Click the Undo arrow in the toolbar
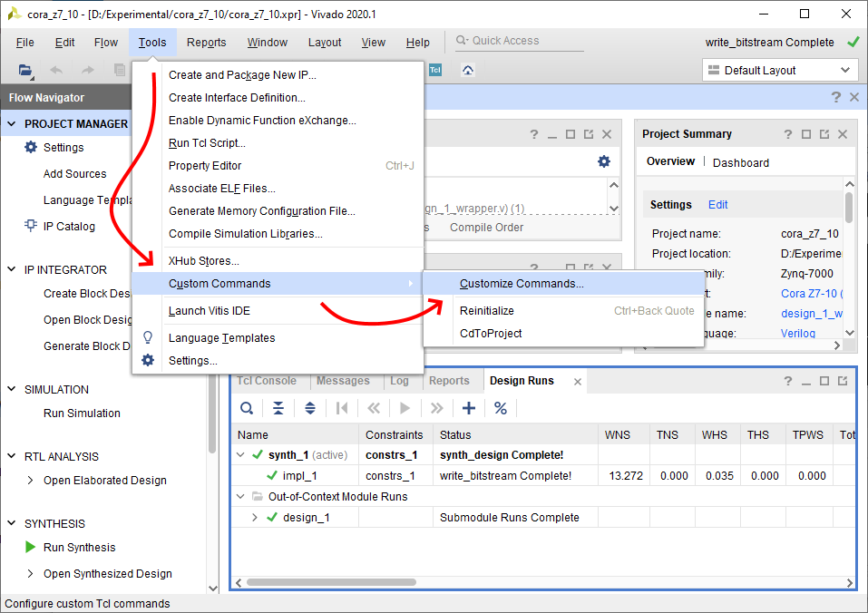Viewport: 868px width, 613px height. coord(54,69)
